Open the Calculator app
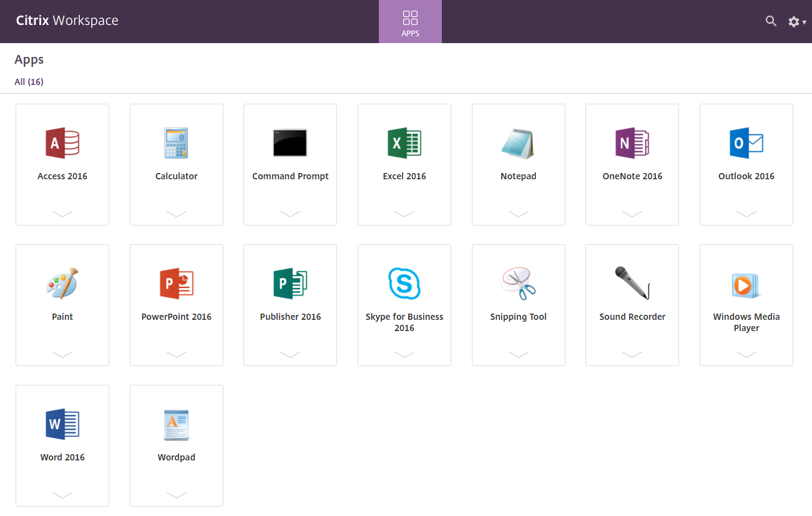Image resolution: width=812 pixels, height=516 pixels. [176, 150]
